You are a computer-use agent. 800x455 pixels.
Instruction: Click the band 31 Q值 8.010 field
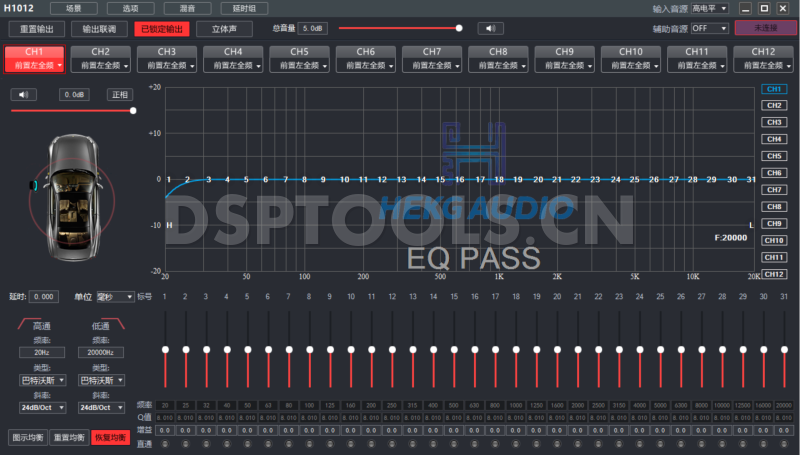click(784, 418)
